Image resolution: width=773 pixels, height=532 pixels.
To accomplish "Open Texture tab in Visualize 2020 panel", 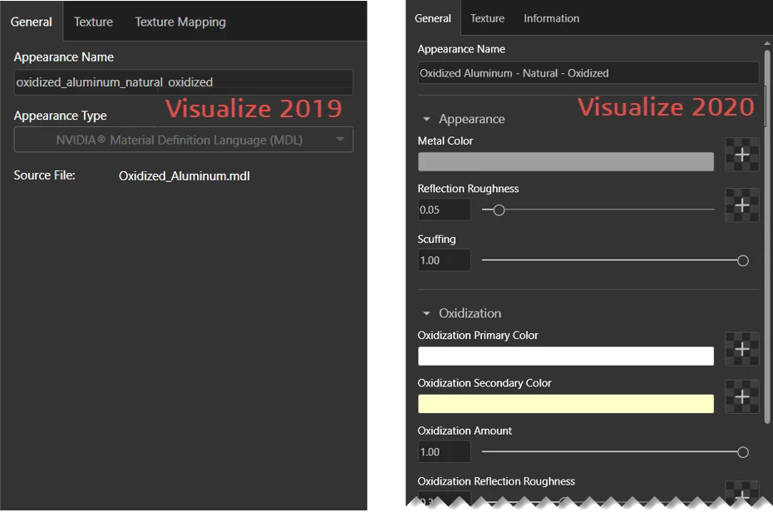I will [487, 18].
